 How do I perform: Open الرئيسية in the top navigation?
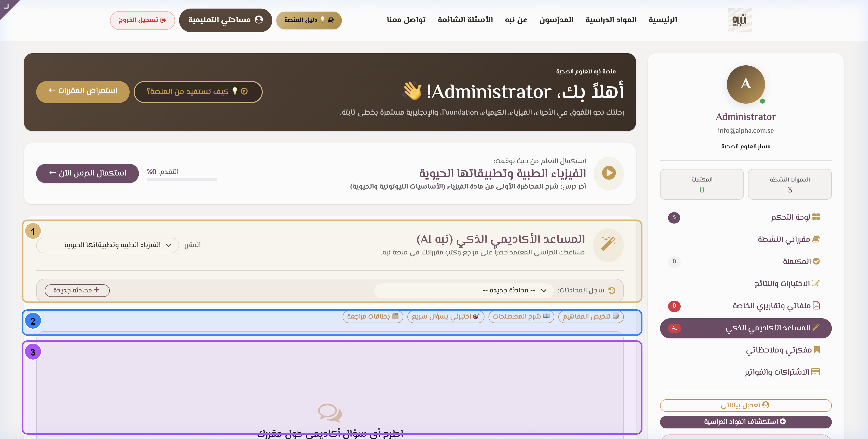point(663,20)
